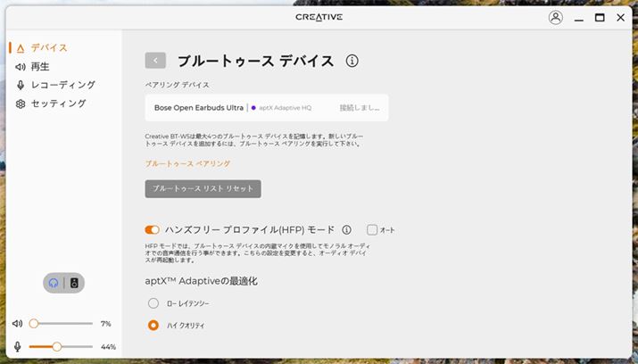Enable the オート checkbox
The image size is (638, 364).
pos(372,230)
